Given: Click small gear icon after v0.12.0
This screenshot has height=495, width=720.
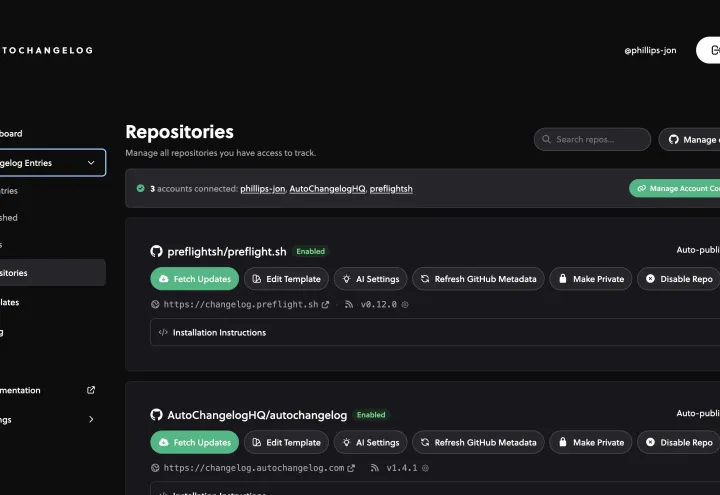Looking at the screenshot, I should pyautogui.click(x=405, y=304).
